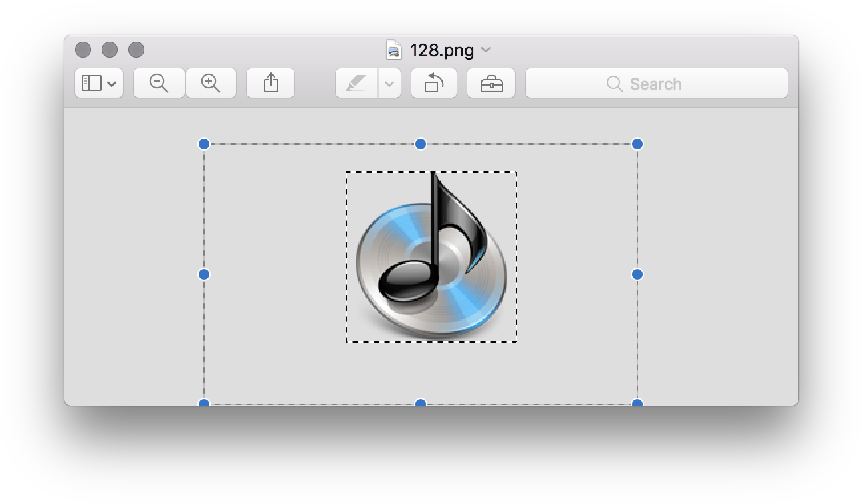Open the 128.png title dropdown chevron

[x=486, y=50]
